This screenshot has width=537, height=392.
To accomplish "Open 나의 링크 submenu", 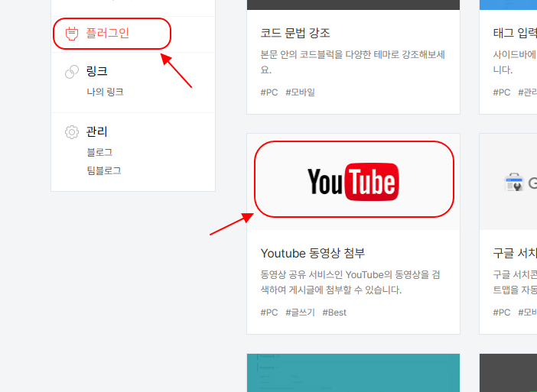I will point(105,92).
